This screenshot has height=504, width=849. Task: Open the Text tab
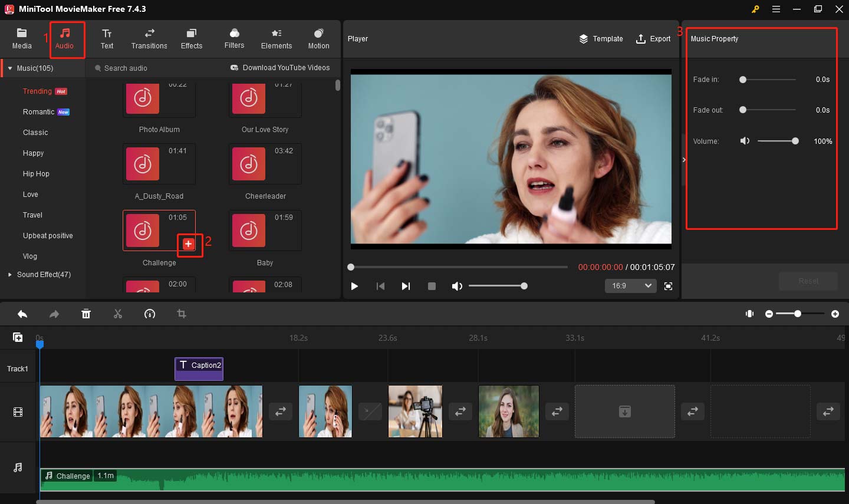107,39
